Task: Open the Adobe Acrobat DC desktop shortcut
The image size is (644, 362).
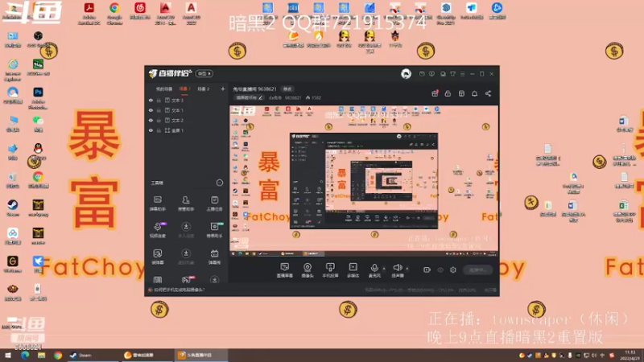Action: pyautogui.click(x=89, y=14)
